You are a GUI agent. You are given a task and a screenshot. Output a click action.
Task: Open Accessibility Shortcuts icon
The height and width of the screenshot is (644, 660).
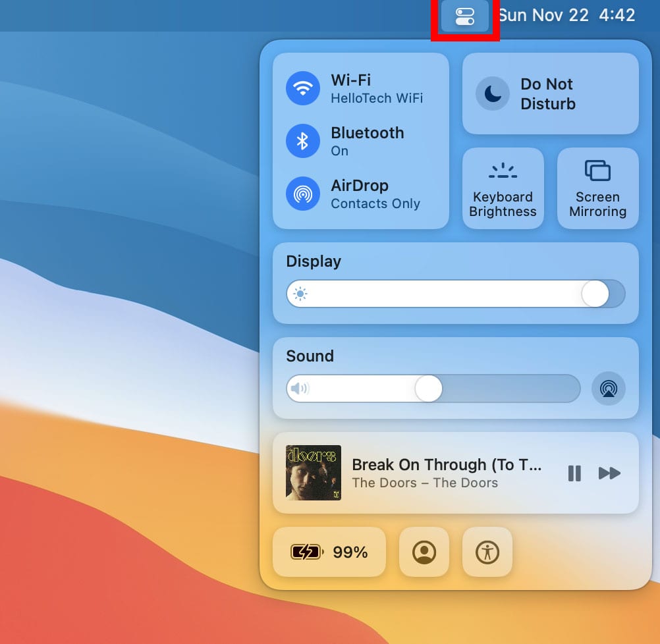[487, 552]
